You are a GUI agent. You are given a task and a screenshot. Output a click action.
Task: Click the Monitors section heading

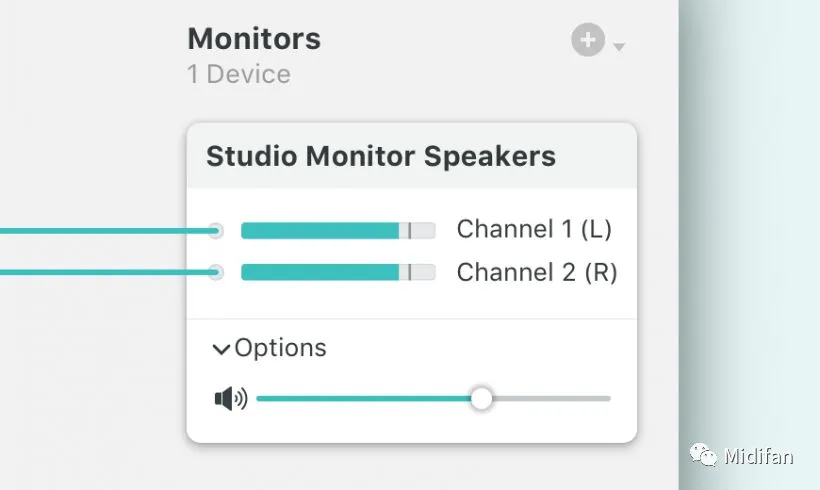click(x=254, y=39)
